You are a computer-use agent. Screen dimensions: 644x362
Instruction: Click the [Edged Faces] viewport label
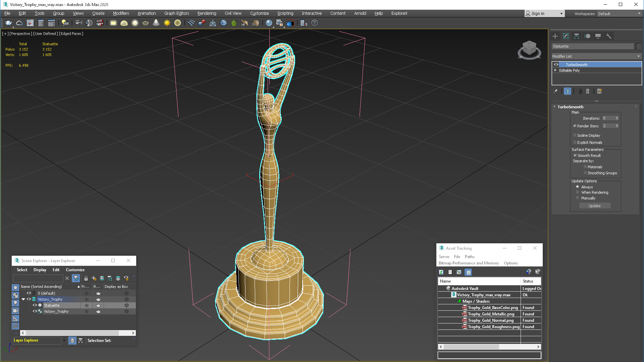coord(71,34)
